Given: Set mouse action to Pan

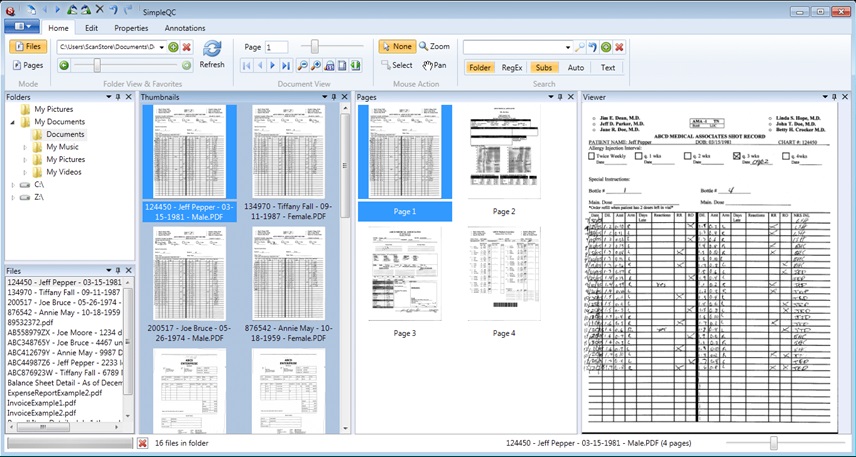Looking at the screenshot, I should point(435,65).
